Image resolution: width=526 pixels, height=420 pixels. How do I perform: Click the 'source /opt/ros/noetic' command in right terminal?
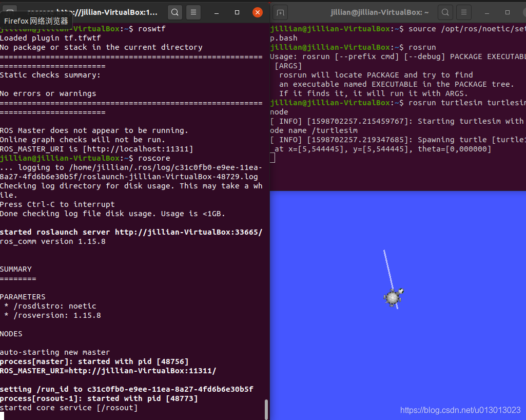pos(467,29)
